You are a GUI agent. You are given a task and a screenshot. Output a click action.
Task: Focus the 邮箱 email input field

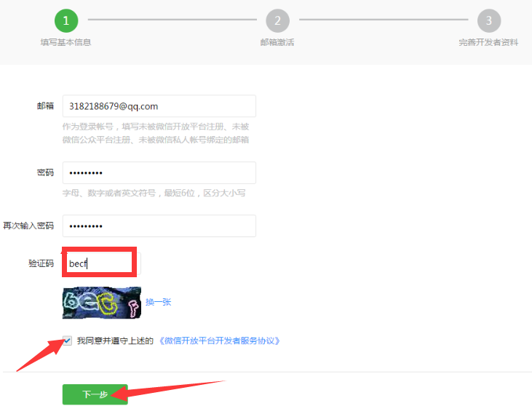click(159, 106)
